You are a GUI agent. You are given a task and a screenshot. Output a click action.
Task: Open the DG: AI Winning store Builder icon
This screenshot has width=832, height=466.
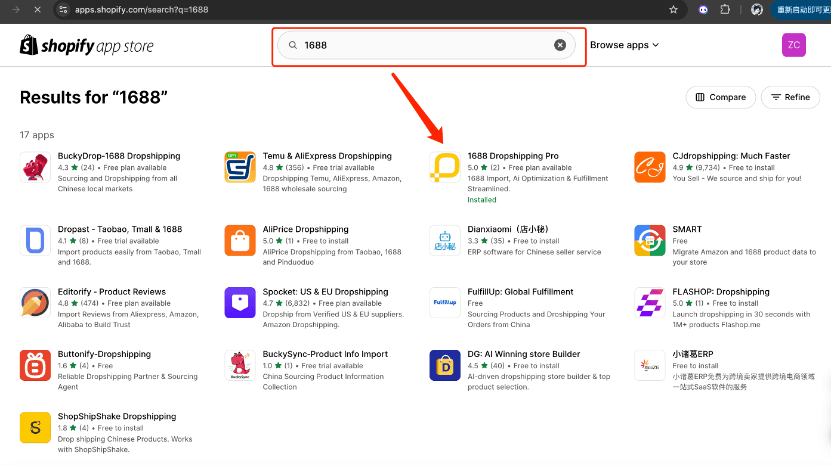point(445,365)
